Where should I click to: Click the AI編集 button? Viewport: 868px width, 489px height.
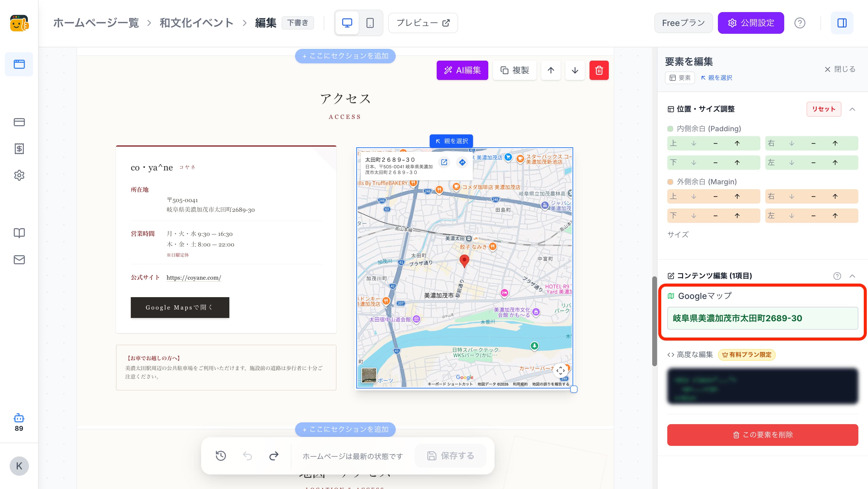tap(462, 70)
